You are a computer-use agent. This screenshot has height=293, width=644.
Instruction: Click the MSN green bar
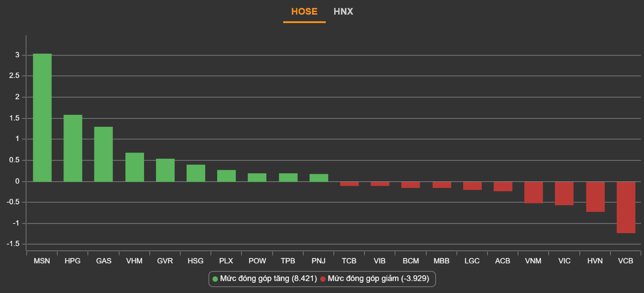click(42, 117)
